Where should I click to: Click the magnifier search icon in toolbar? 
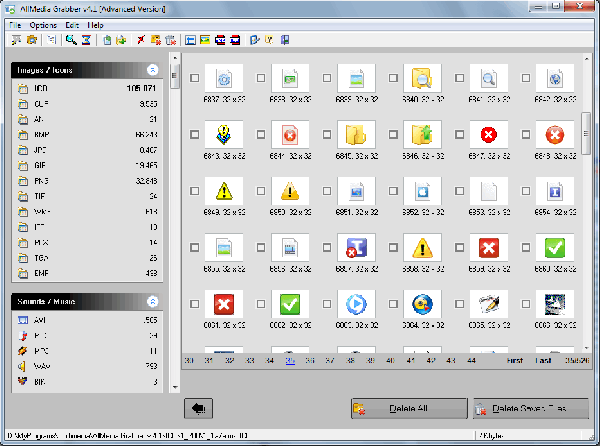(x=71, y=40)
